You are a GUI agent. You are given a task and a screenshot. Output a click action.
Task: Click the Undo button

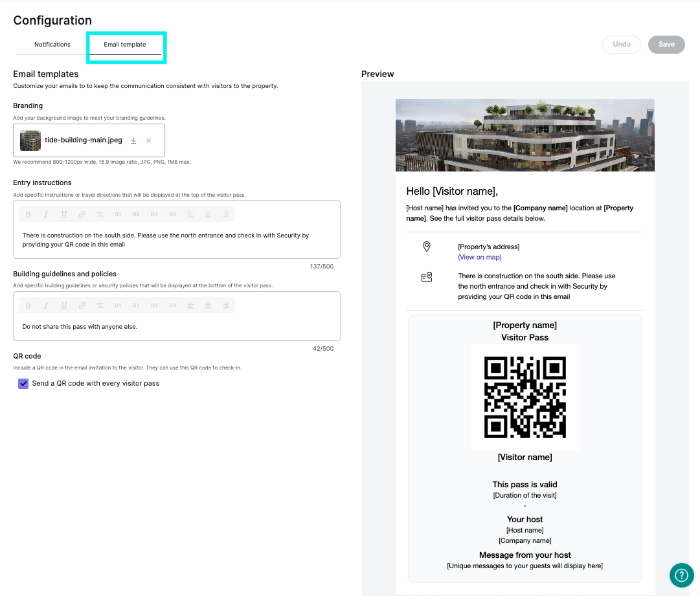coord(621,45)
